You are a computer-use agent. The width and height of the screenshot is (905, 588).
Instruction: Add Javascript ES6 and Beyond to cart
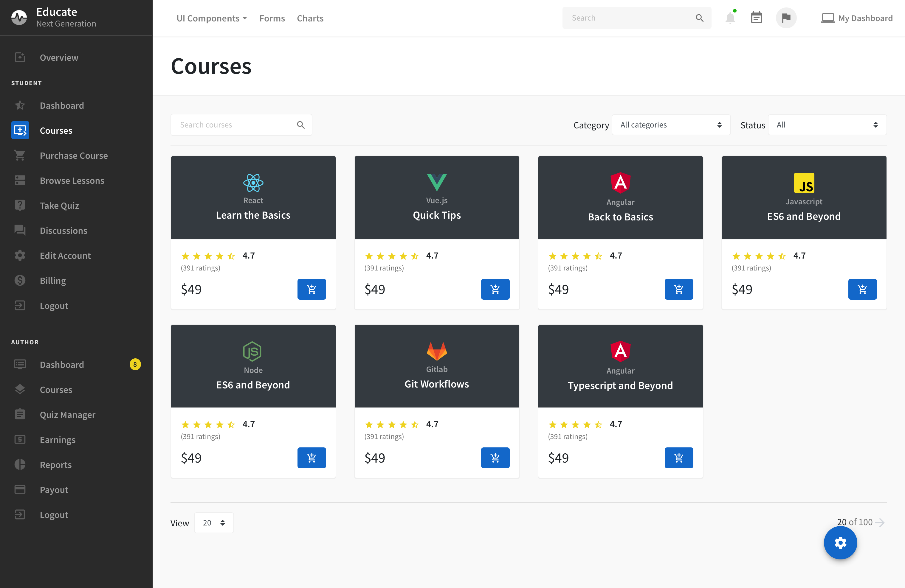[x=862, y=289]
